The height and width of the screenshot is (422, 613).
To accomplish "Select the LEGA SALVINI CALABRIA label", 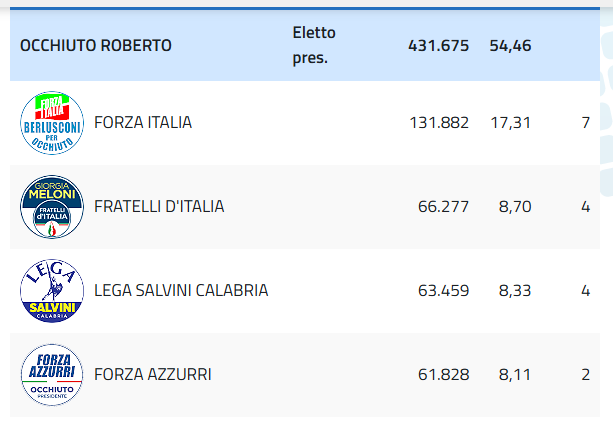I will pos(181,291).
